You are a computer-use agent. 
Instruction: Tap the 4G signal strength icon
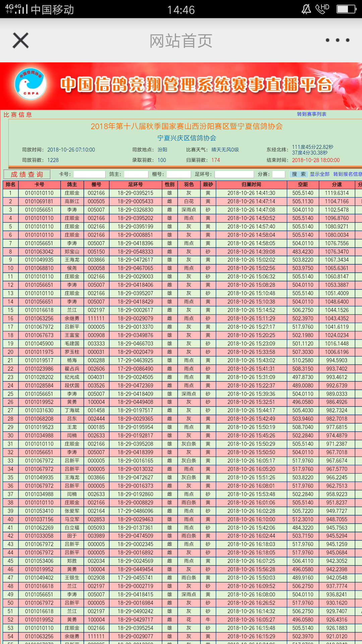pos(16,9)
